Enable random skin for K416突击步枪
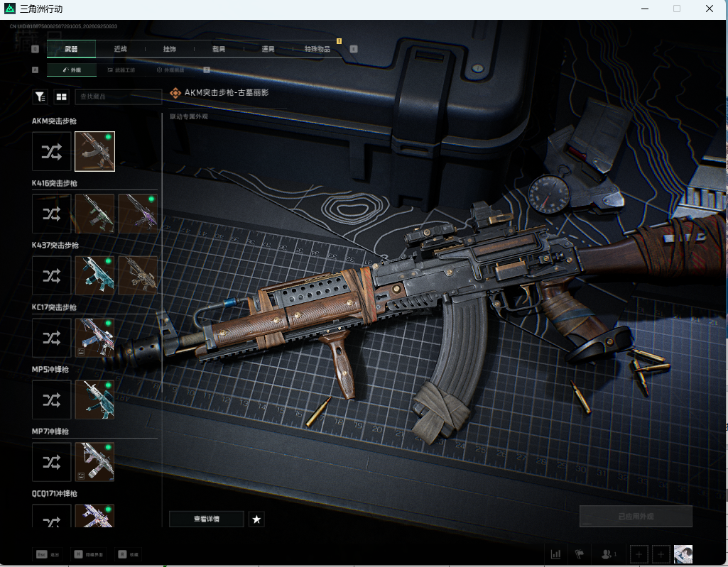This screenshot has width=728, height=567. tap(52, 214)
